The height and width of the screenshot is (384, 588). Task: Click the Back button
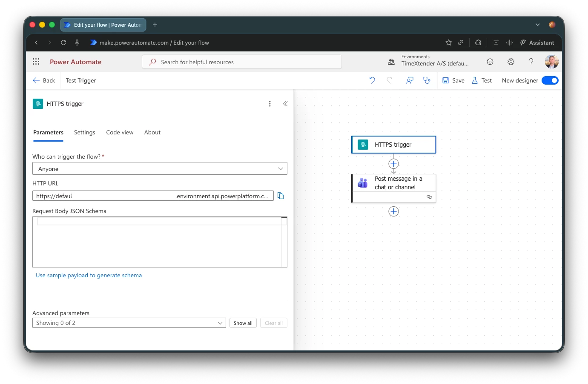coord(44,80)
